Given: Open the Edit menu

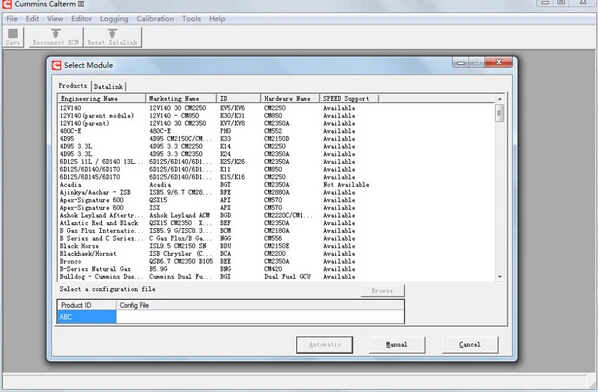Looking at the screenshot, I should (32, 19).
